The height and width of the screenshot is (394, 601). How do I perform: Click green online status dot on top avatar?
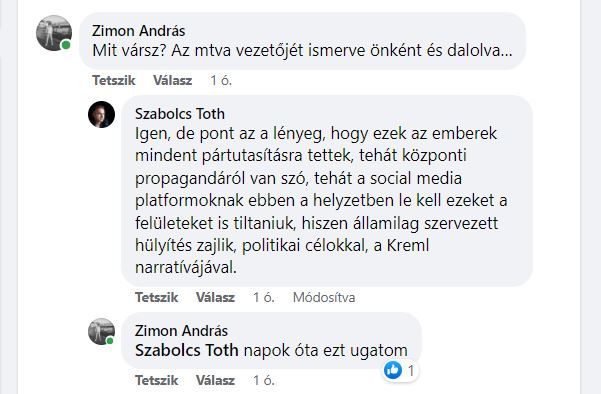[66, 45]
